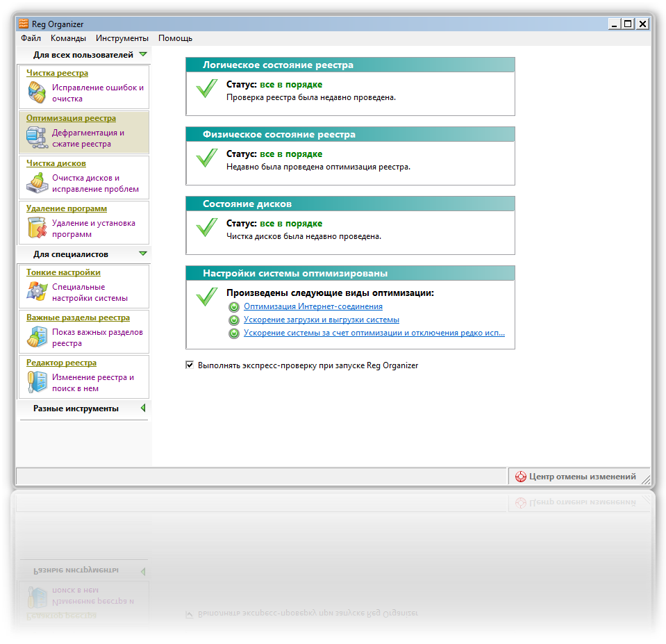Click green icon beside Оптимизация Интернет-соединения
This screenshot has height=644, width=666.
coord(233,306)
